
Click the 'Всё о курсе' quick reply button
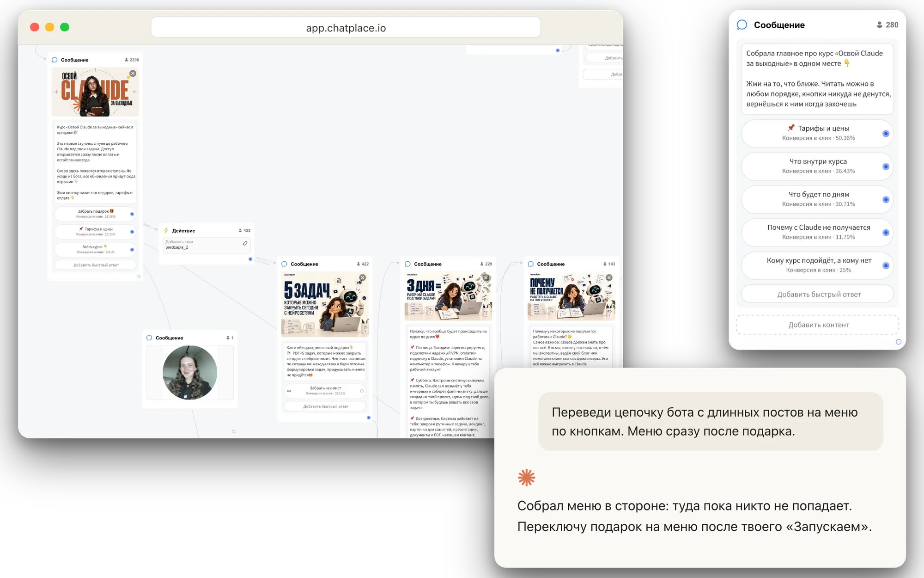click(x=95, y=250)
